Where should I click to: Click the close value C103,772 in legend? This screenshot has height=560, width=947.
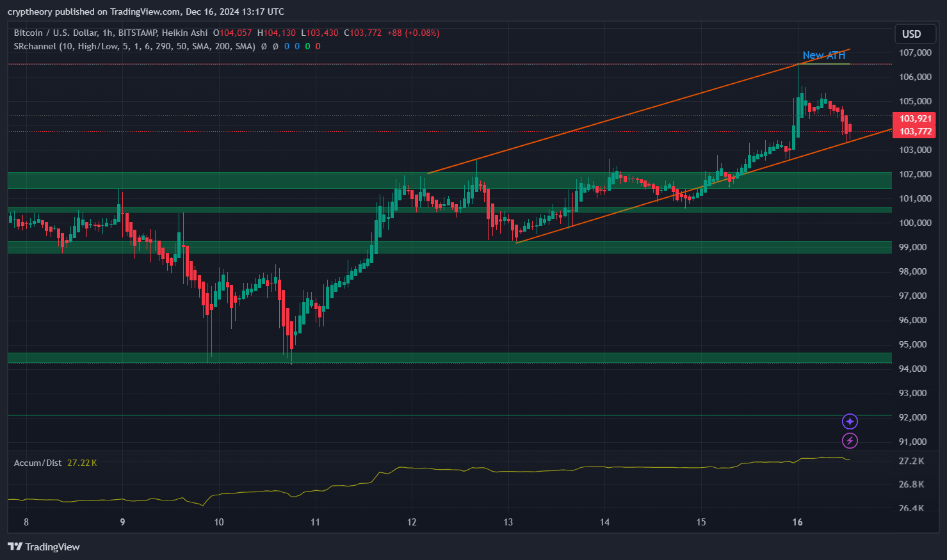pos(362,33)
